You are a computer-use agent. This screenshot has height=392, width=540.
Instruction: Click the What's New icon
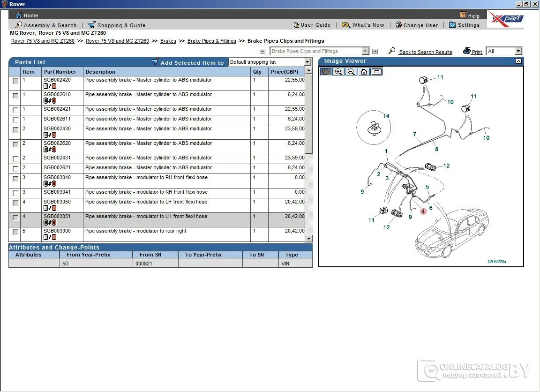pos(346,25)
